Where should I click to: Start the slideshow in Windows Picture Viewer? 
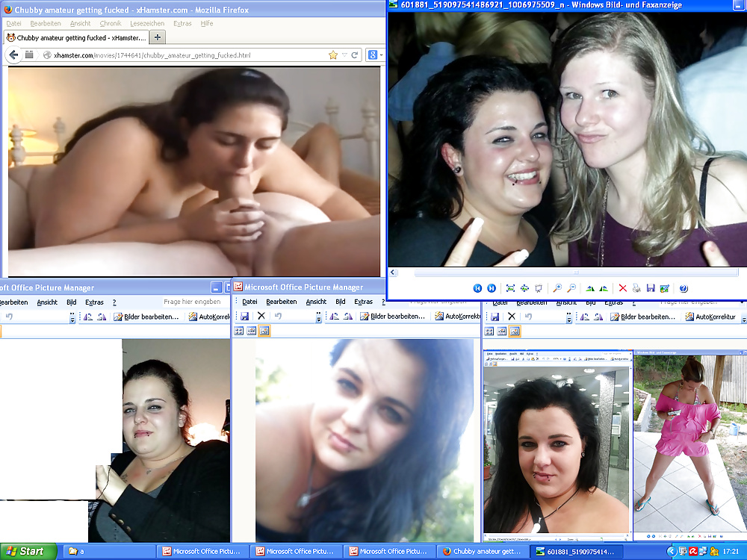tap(538, 288)
